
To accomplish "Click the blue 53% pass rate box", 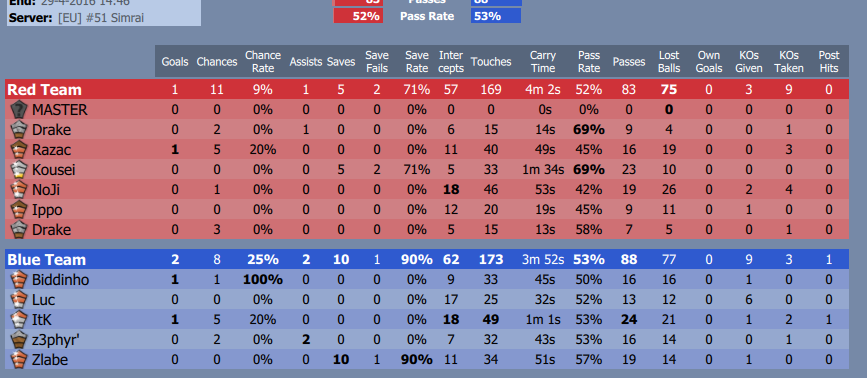I will [x=496, y=16].
